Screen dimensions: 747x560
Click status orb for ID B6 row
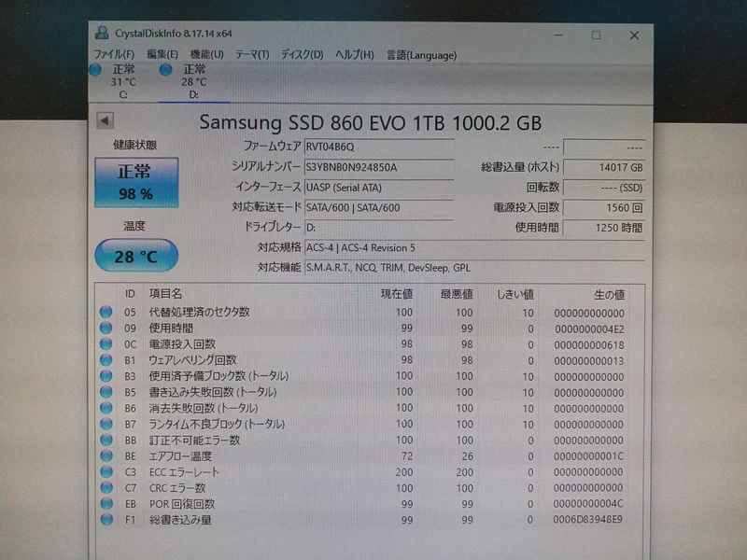click(x=106, y=408)
